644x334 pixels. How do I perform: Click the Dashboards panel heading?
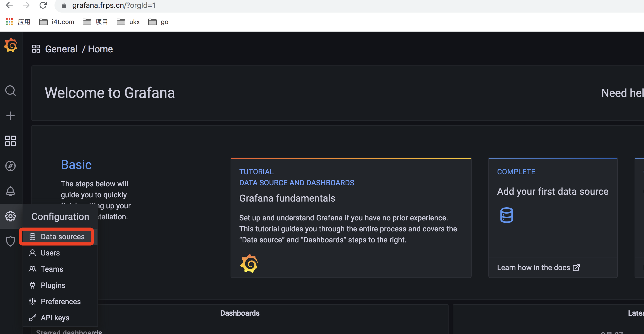240,313
